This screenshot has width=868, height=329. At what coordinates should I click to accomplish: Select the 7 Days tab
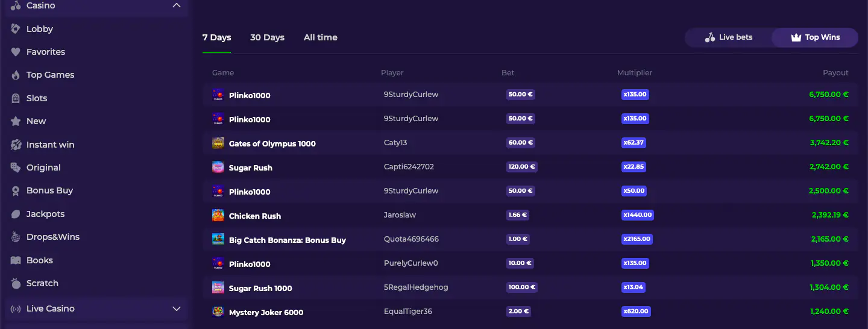tap(217, 37)
